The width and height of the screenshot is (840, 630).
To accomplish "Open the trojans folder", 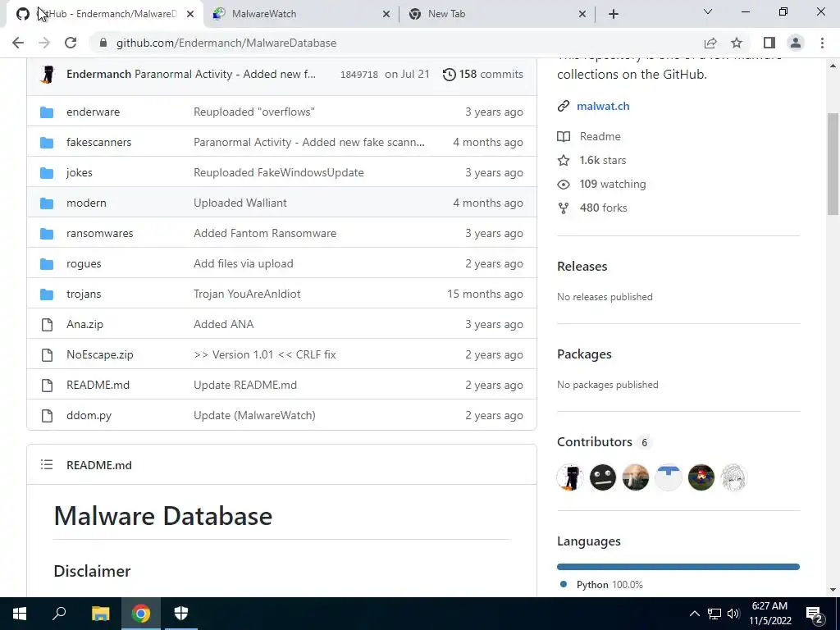I will (84, 294).
